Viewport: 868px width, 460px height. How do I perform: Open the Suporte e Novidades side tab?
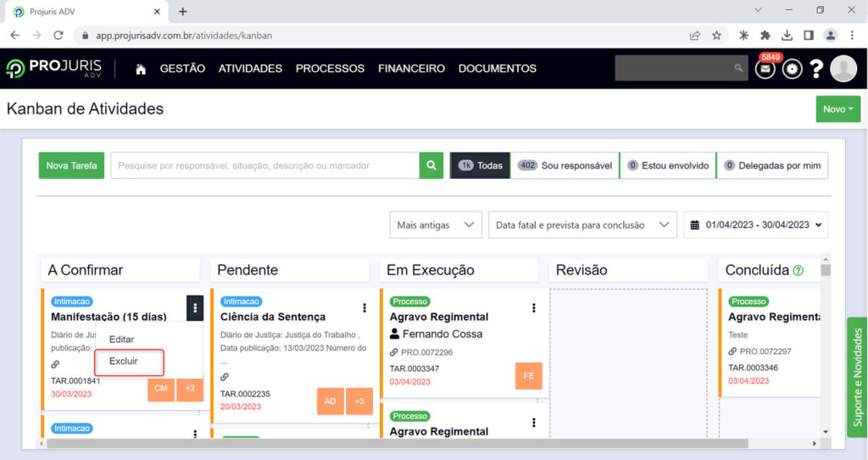858,377
